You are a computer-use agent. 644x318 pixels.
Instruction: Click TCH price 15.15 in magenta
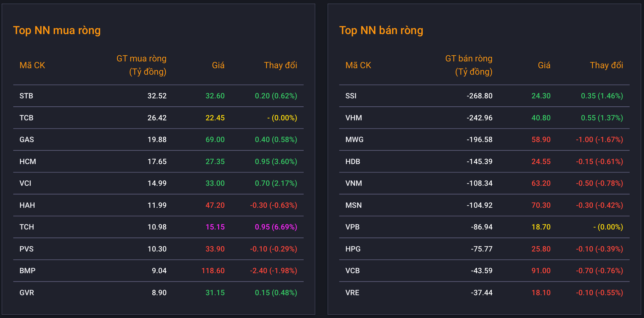(x=215, y=227)
